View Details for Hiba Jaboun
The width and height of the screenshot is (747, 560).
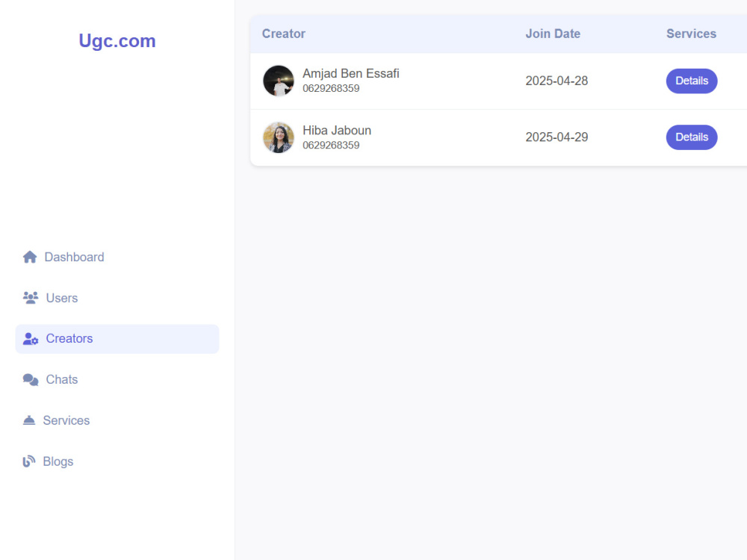tap(691, 137)
